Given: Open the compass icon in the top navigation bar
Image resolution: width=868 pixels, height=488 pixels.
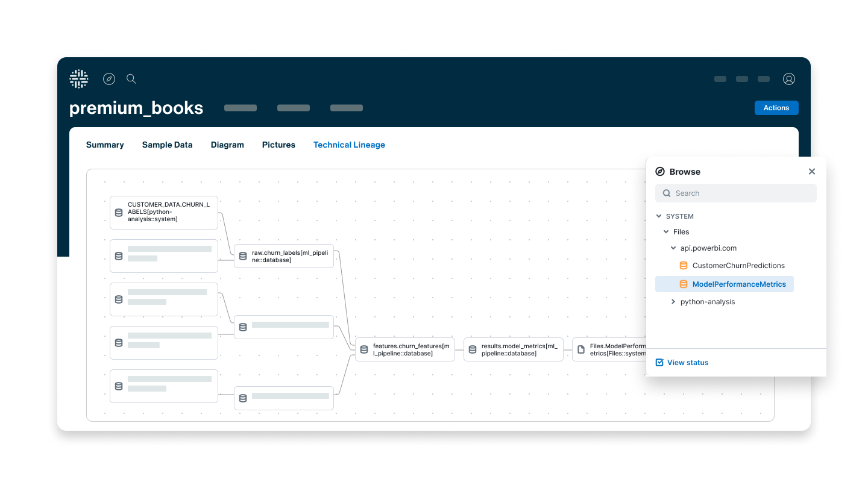Looking at the screenshot, I should coord(109,79).
